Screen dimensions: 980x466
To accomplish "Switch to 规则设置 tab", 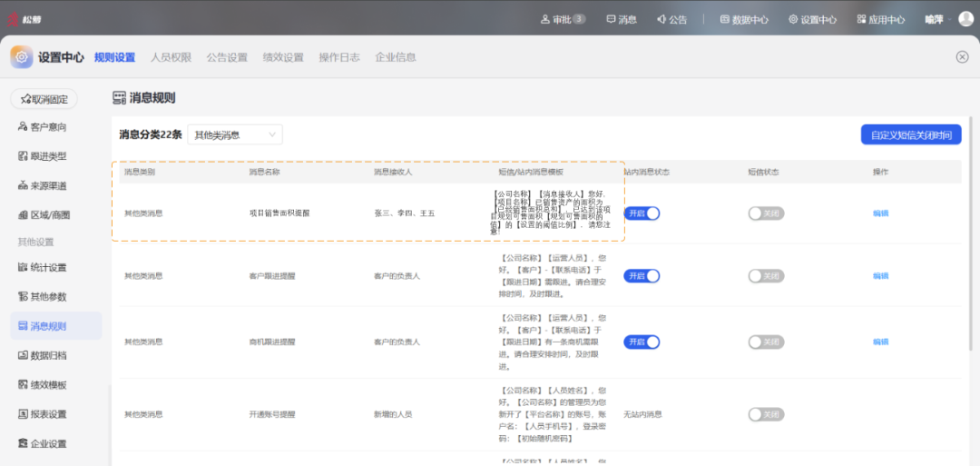I will point(114,57).
